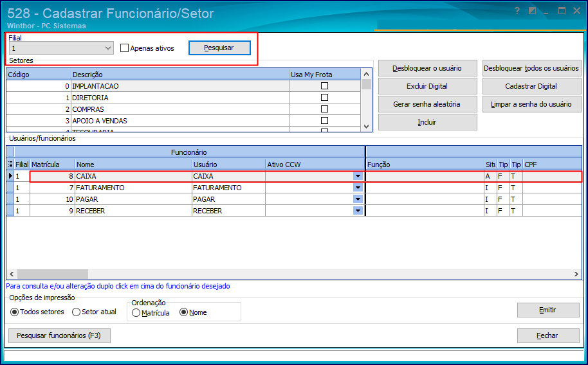Select RECEBER employee name cell

pyautogui.click(x=134, y=211)
